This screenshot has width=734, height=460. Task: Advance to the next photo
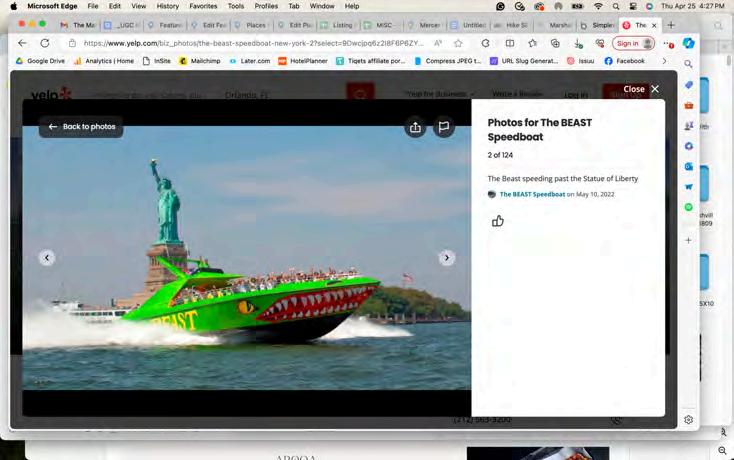[447, 257]
